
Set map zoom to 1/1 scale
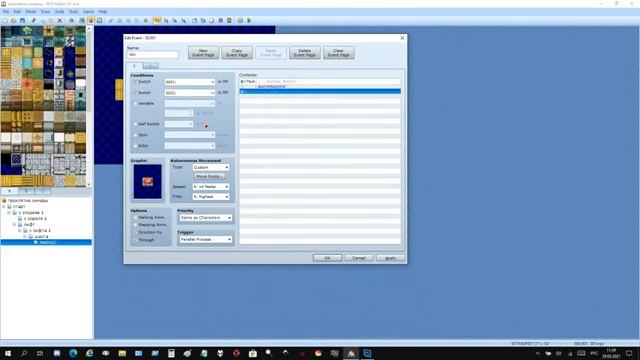157,20
